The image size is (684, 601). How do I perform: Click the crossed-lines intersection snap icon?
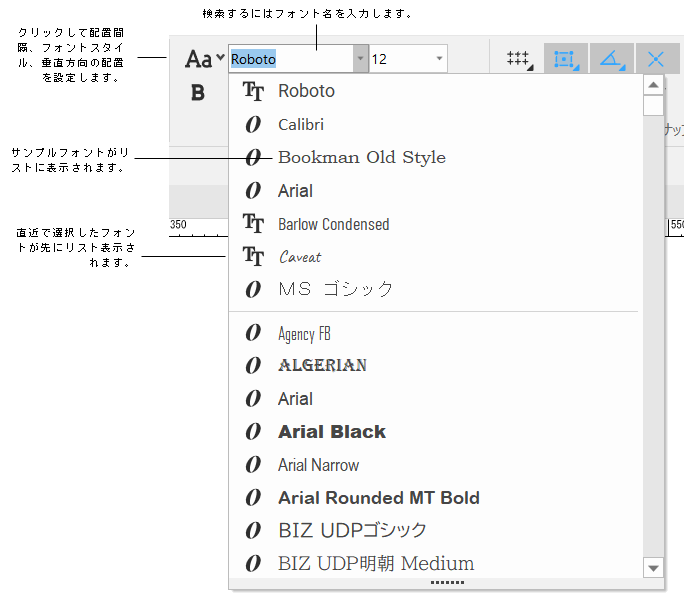coord(656,59)
